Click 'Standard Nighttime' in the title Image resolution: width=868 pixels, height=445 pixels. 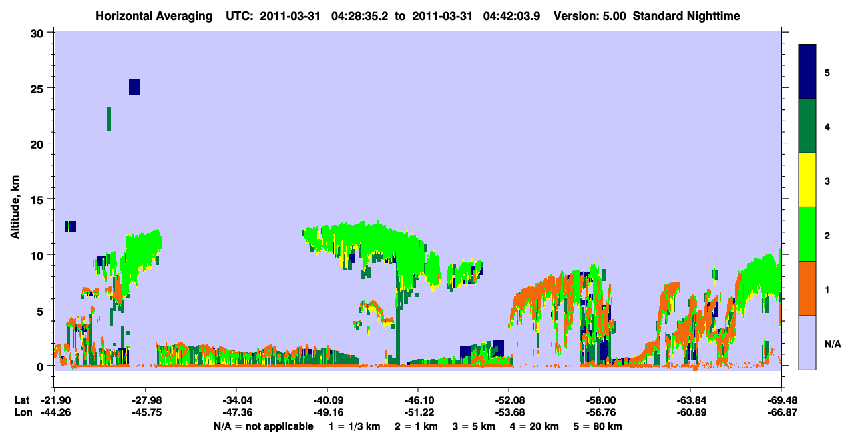click(686, 15)
